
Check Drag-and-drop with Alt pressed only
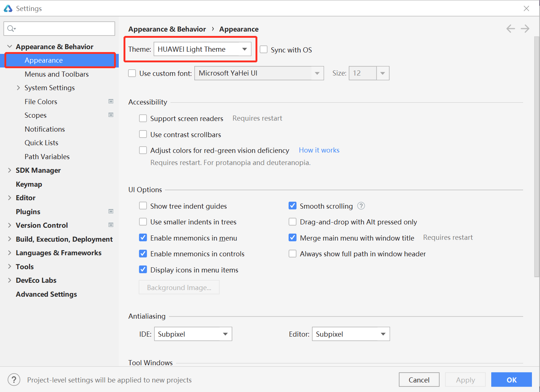(293, 222)
